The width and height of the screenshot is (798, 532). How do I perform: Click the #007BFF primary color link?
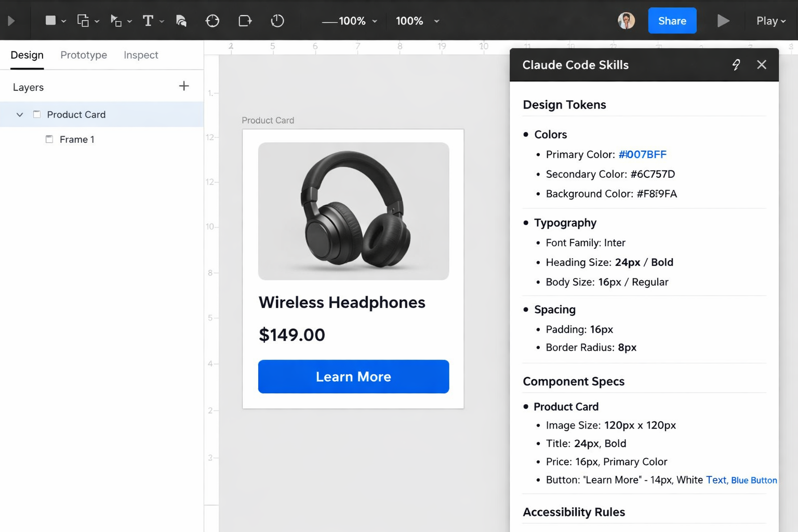point(643,154)
